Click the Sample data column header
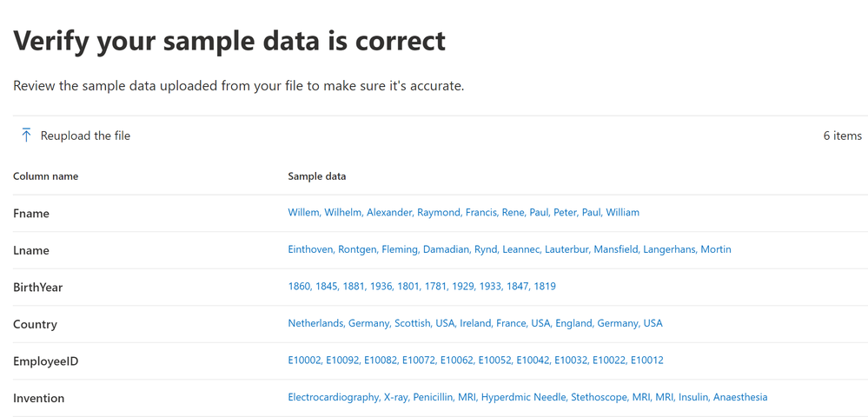The height and width of the screenshot is (417, 868). 316,176
